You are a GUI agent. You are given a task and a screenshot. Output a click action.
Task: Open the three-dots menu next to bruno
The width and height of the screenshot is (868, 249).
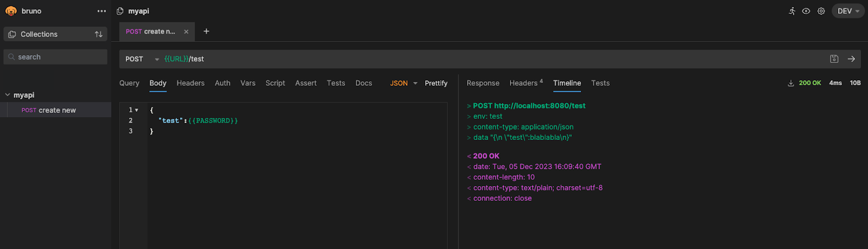101,11
